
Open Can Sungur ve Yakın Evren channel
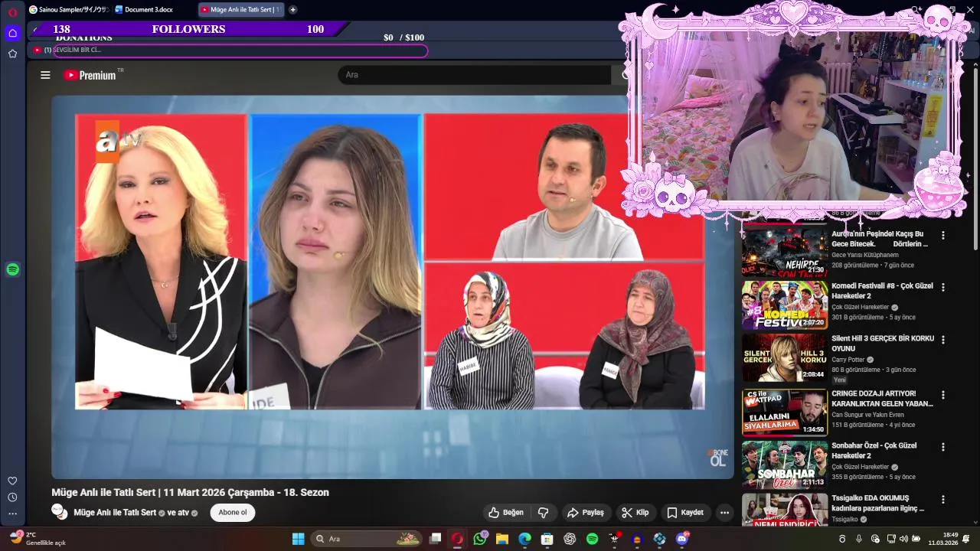[x=867, y=415]
